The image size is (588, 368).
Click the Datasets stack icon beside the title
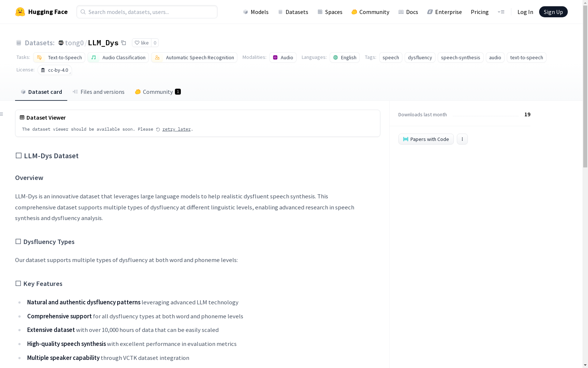19,43
